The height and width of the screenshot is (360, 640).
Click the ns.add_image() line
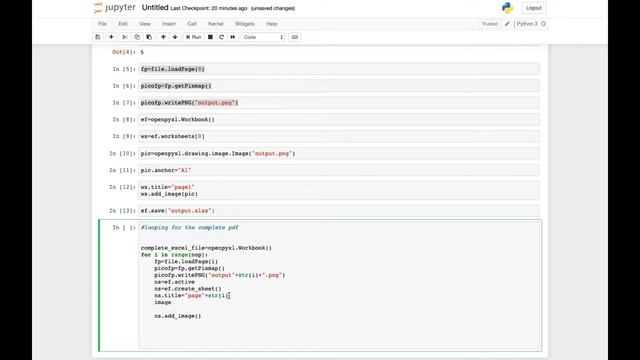click(x=178, y=316)
